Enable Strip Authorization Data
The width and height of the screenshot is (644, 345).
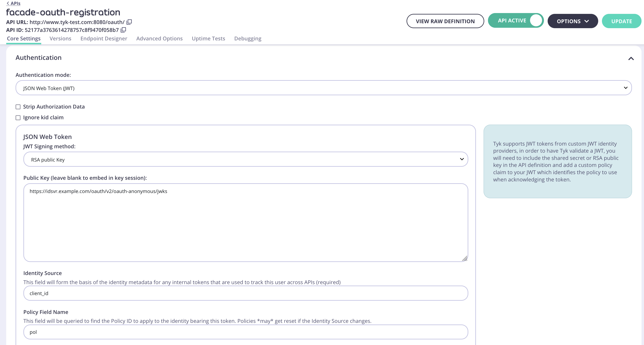point(18,107)
